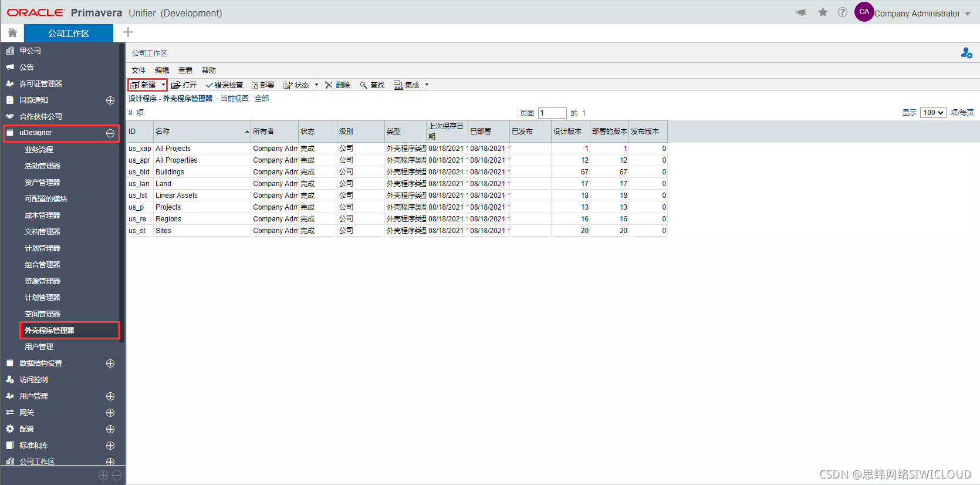Sort by 名称 column header
The width and height of the screenshot is (980, 485).
[202, 132]
